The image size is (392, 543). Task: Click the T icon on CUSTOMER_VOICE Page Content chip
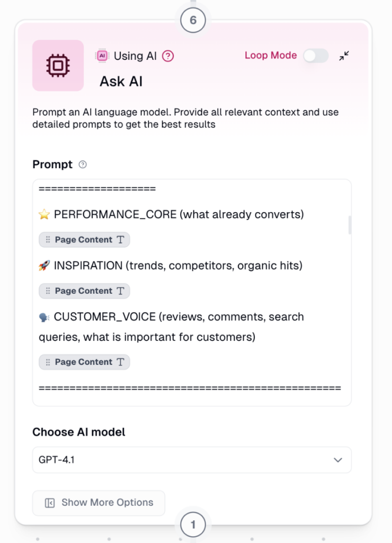(121, 362)
